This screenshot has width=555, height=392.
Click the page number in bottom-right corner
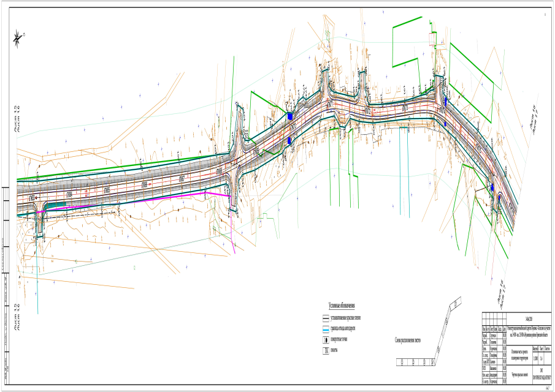coord(546,388)
